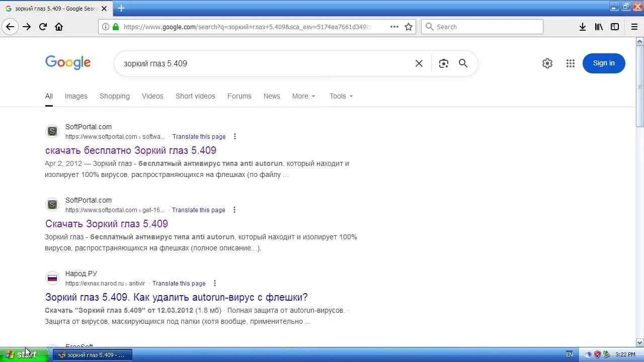Click the browser toolbar Search box
The width and height of the screenshot is (644, 362).
(x=482, y=27)
